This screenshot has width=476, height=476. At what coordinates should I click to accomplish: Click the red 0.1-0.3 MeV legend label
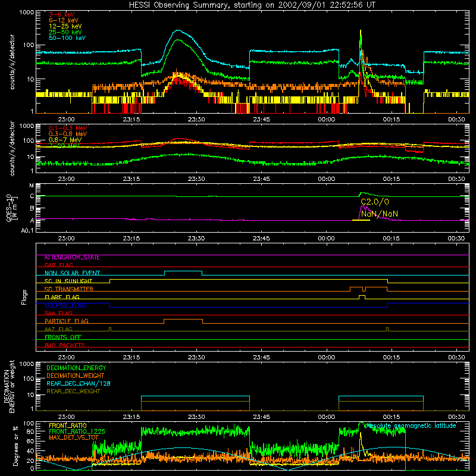(x=68, y=128)
